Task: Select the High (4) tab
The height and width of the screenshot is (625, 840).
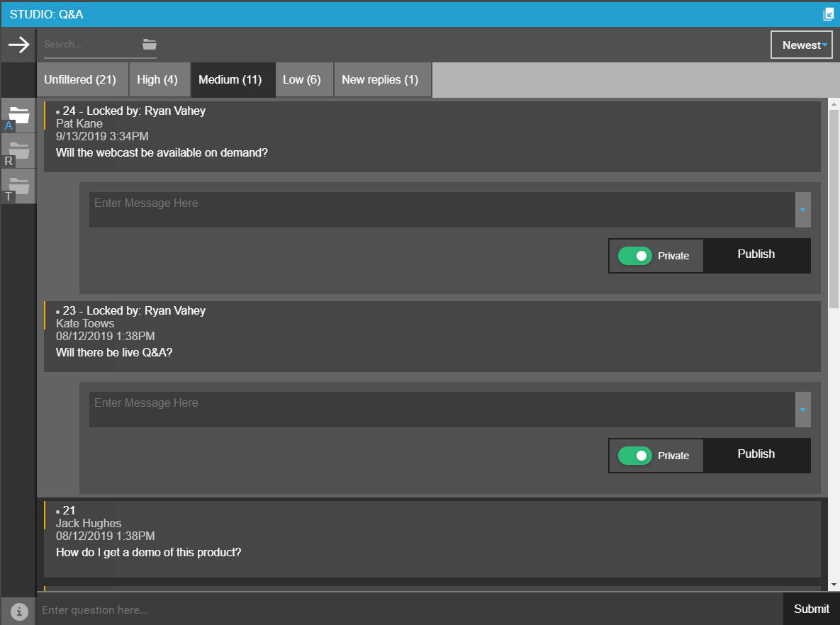Action: click(x=157, y=80)
